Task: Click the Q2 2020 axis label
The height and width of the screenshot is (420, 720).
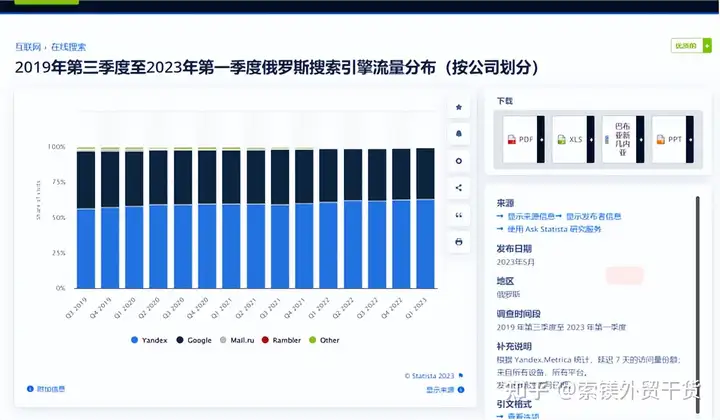Action: tap(149, 308)
